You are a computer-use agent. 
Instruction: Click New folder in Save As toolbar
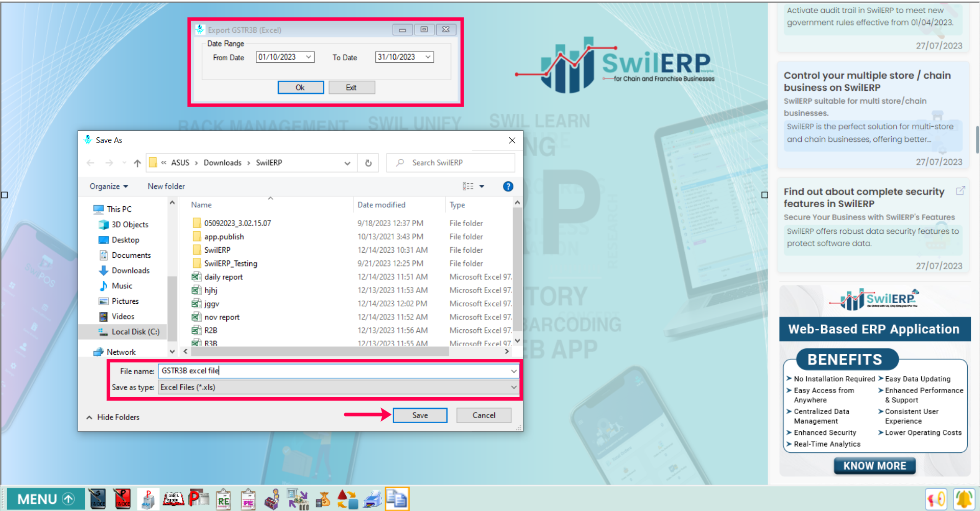(166, 186)
